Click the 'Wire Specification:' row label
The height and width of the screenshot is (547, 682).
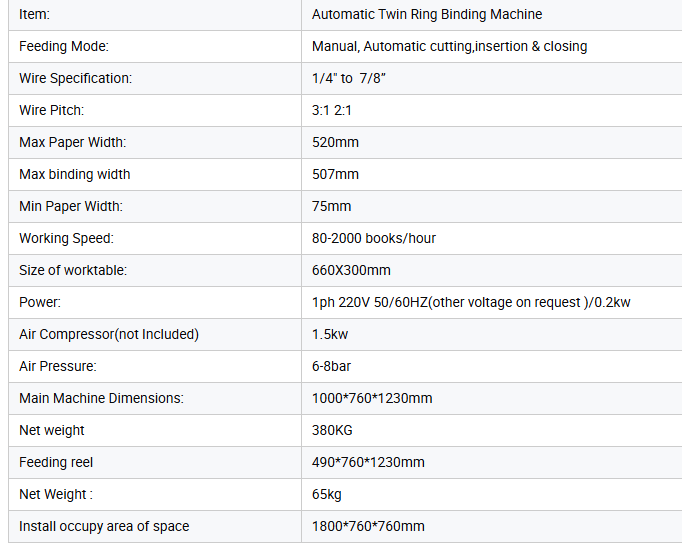click(75, 78)
